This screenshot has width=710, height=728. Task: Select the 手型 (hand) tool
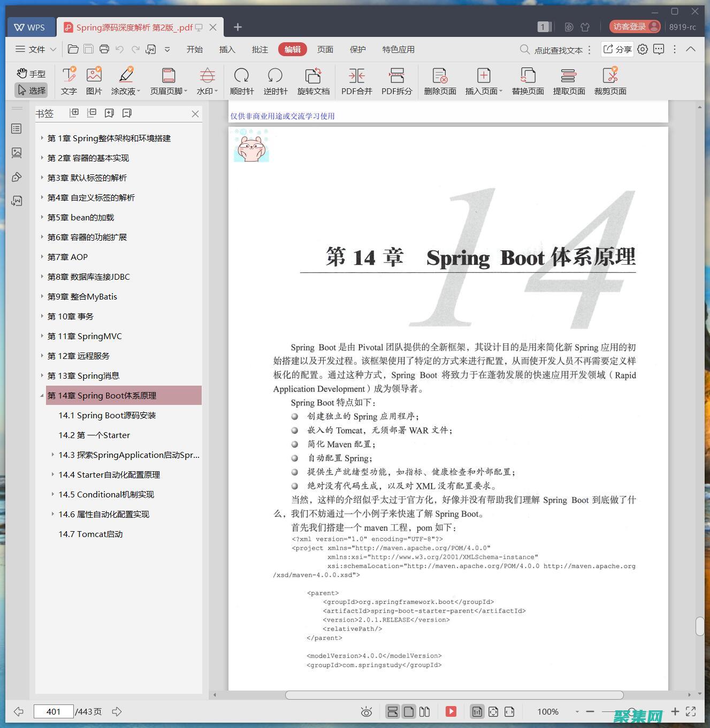(x=30, y=74)
